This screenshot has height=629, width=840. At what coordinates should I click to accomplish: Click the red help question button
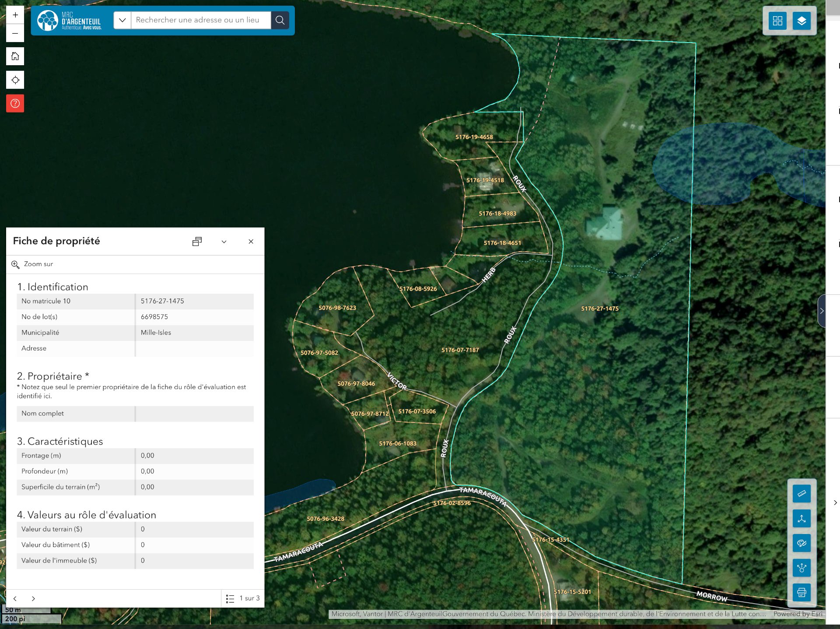pos(15,104)
